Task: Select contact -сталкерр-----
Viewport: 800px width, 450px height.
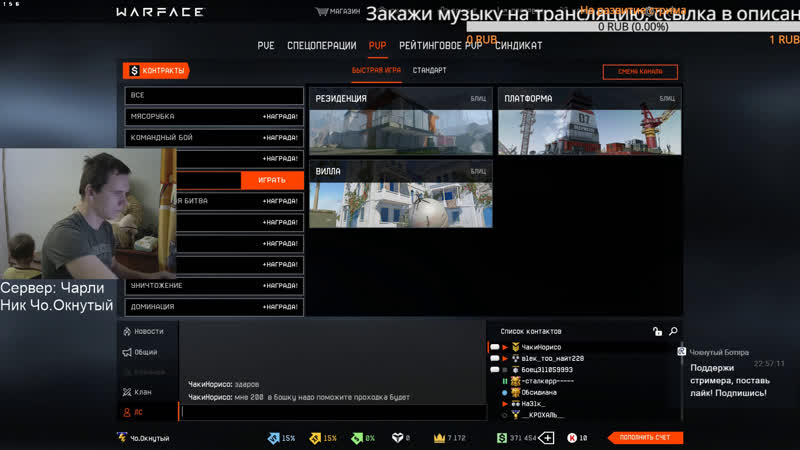Action: (547, 381)
